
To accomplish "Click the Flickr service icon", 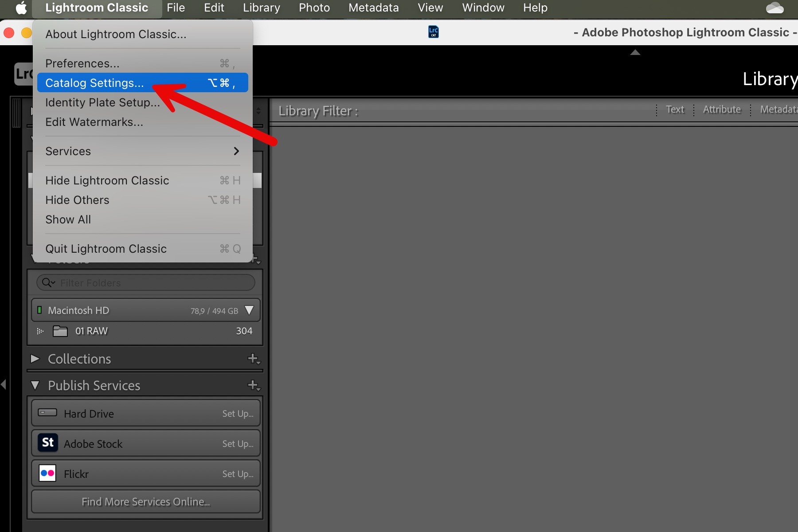I will [47, 473].
